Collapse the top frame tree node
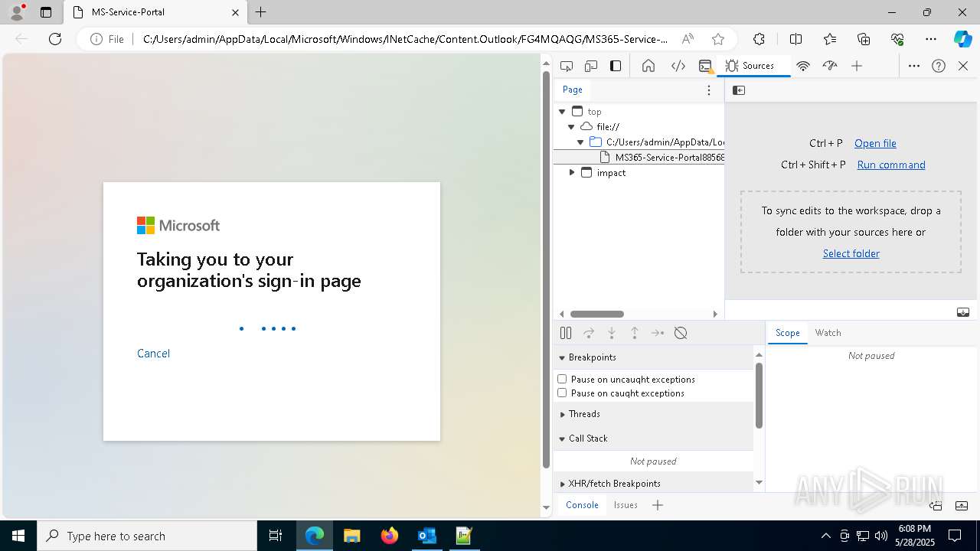Viewport: 980px width, 551px height. point(562,112)
